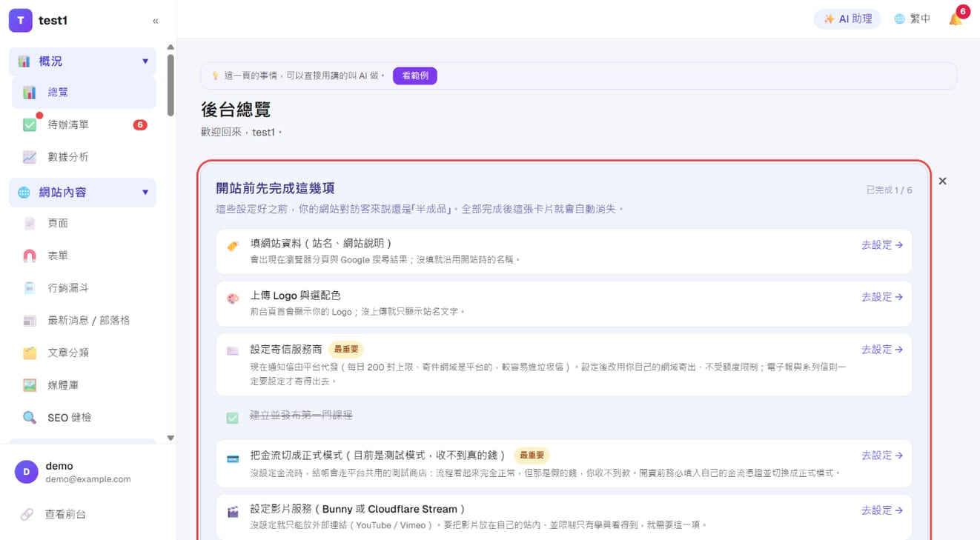Screen dimensions: 980x540
Task: Click the 看範例 button
Action: pyautogui.click(x=415, y=76)
